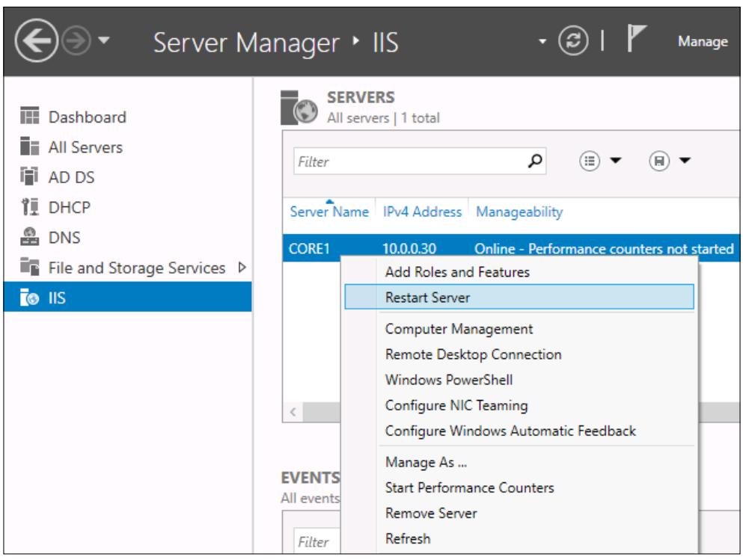Select Dashboard label in navigation pane
This screenshot has width=743, height=560.
coord(88,117)
